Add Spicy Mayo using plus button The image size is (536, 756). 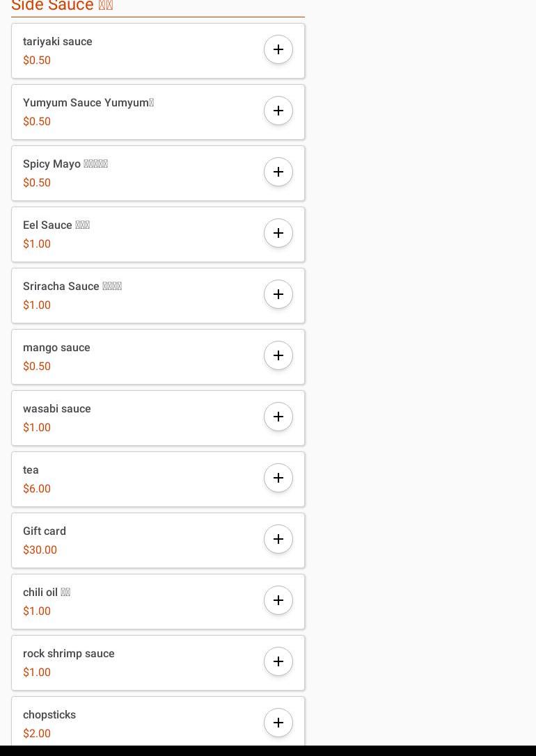pyautogui.click(x=278, y=172)
